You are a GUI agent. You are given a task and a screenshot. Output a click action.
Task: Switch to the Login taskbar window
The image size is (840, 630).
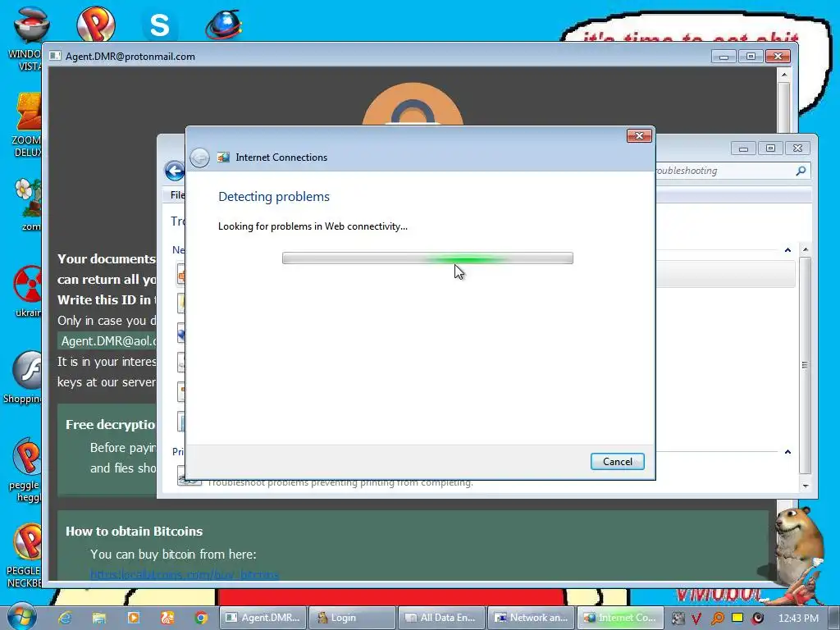coord(353,618)
